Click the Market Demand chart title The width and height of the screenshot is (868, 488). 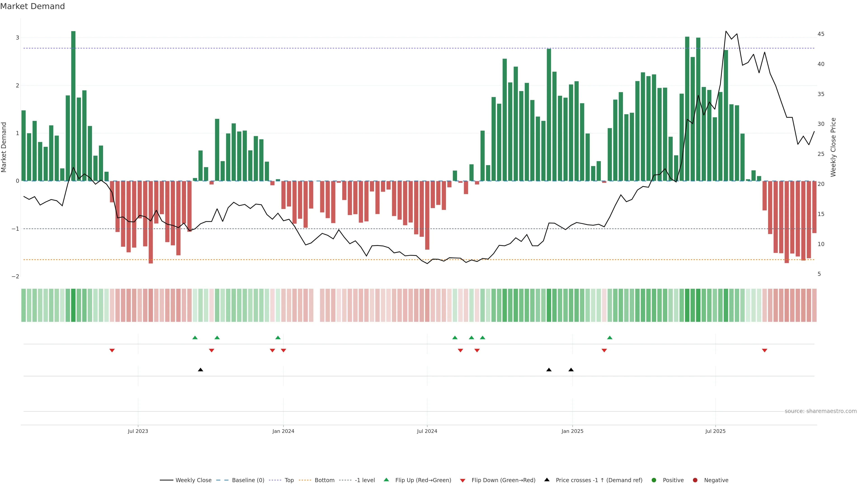tap(32, 6)
